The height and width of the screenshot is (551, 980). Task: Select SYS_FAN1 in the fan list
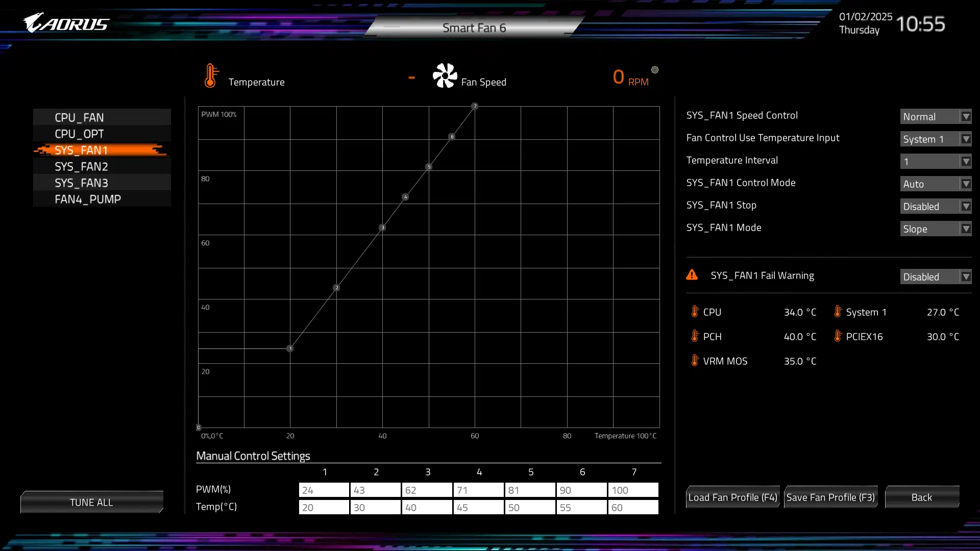point(102,150)
